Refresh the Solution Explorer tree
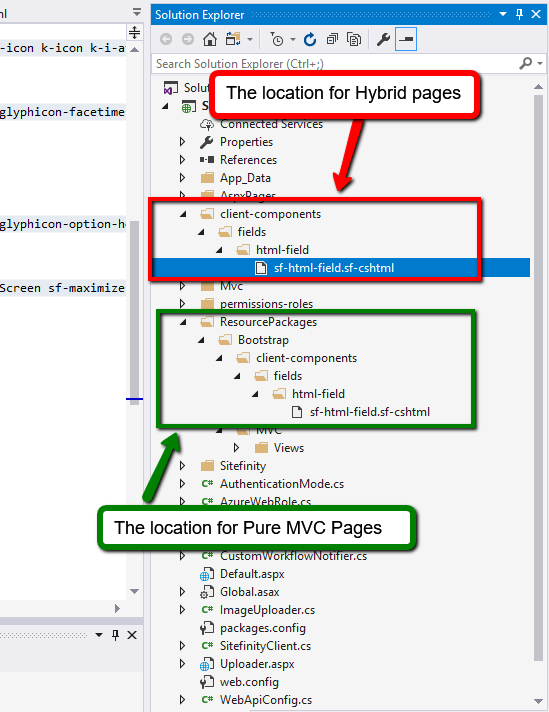 click(310, 40)
